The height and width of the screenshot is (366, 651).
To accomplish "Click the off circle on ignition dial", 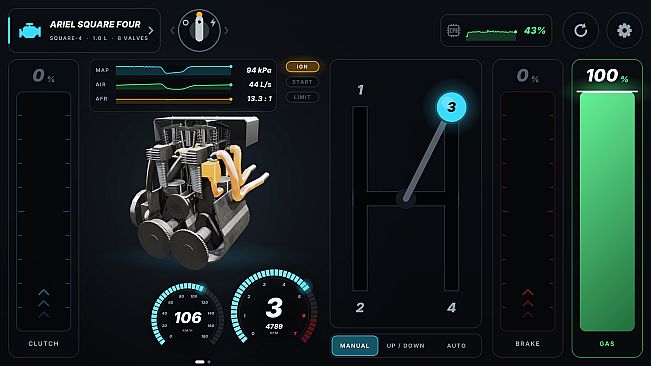I will [x=186, y=22].
